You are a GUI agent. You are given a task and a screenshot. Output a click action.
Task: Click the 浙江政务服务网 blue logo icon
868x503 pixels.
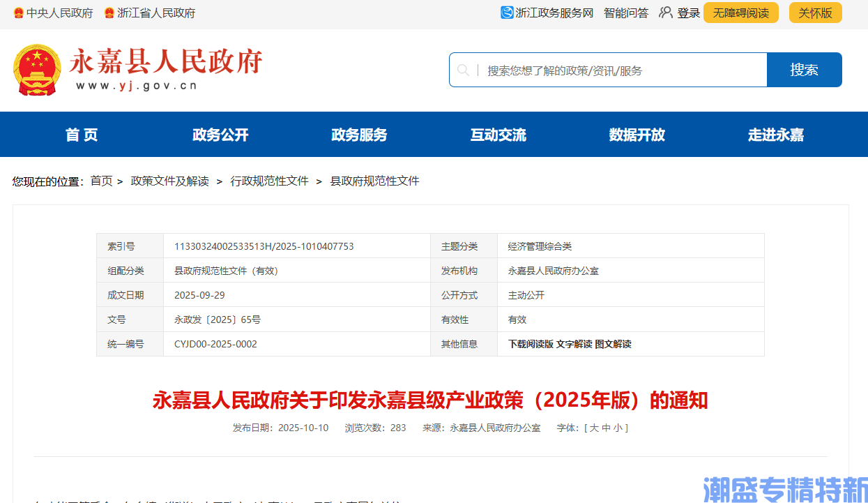click(507, 13)
